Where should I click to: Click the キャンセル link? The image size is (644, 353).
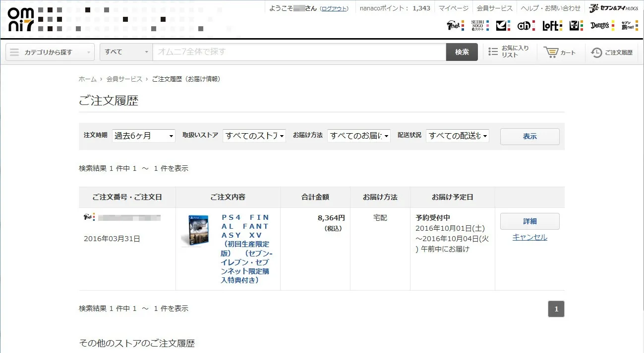(x=530, y=237)
